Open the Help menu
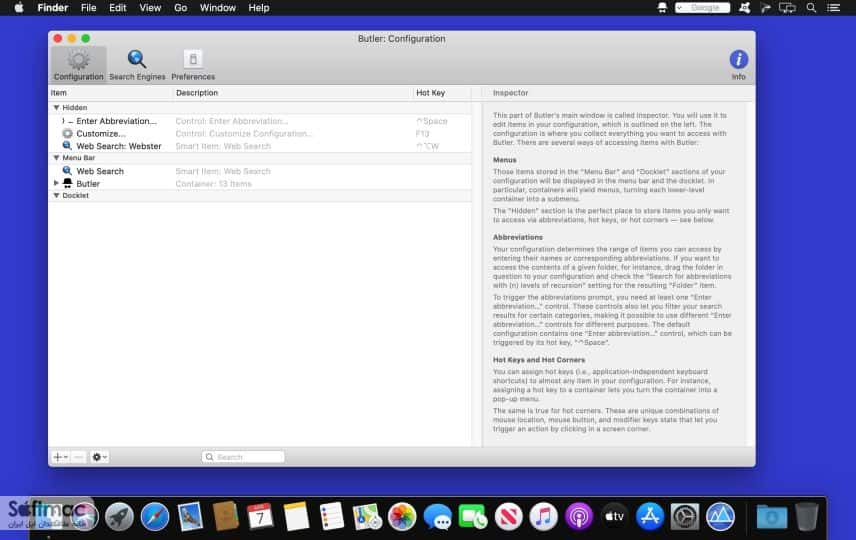 pyautogui.click(x=259, y=8)
